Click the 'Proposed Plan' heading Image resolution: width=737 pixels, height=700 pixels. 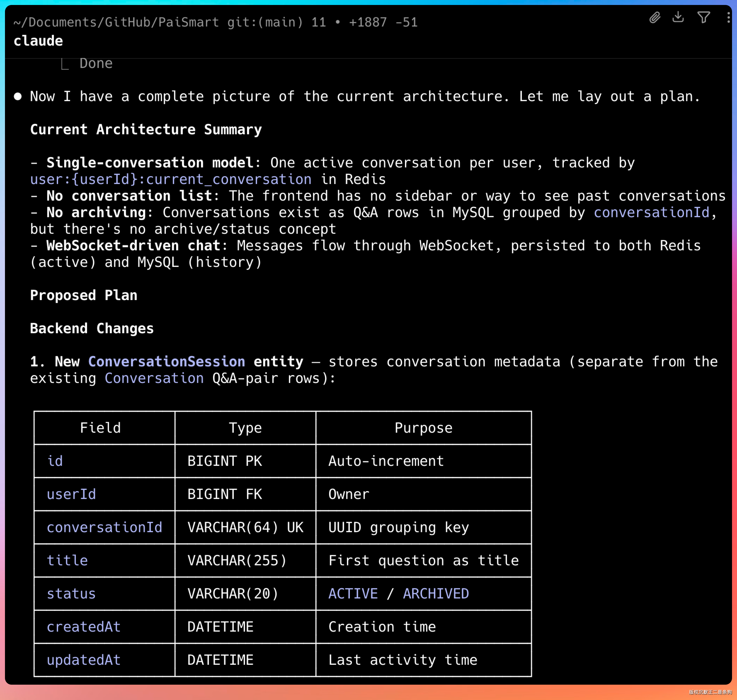pos(84,295)
